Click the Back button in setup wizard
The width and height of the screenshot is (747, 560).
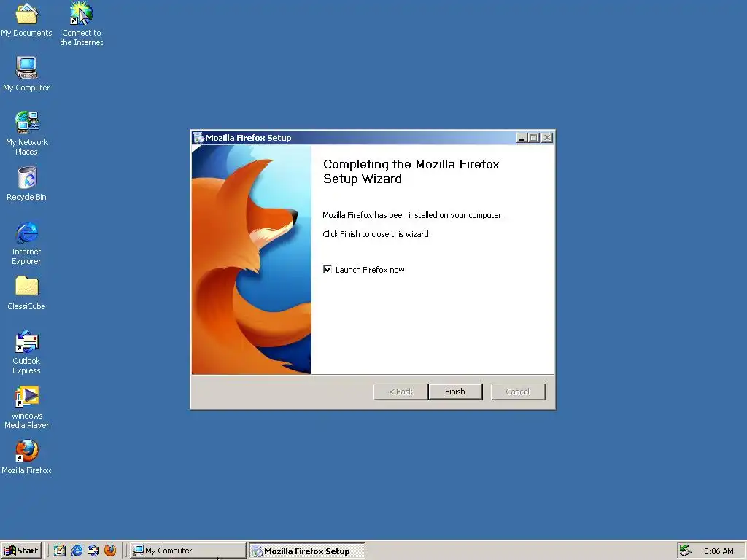coord(400,392)
